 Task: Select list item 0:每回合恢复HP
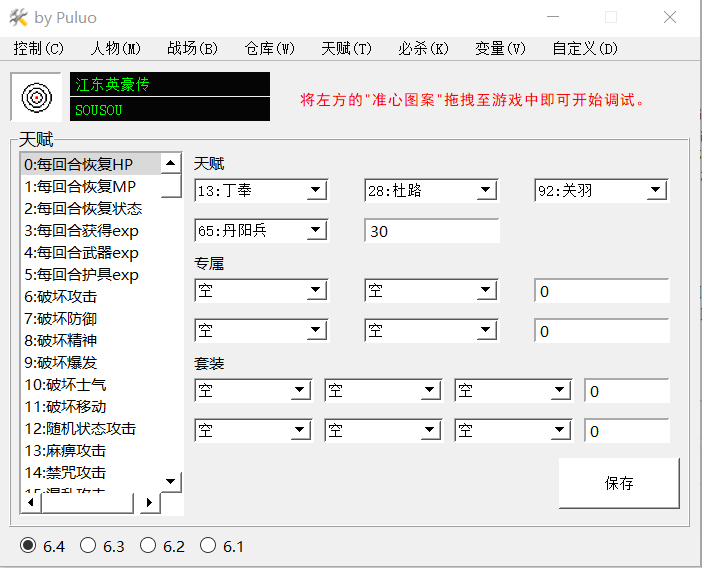coord(91,164)
